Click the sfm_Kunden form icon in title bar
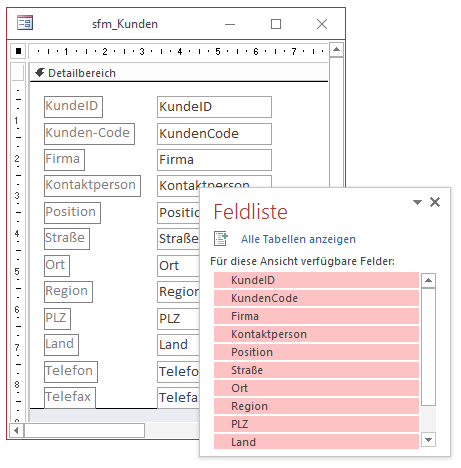 pos(25,23)
